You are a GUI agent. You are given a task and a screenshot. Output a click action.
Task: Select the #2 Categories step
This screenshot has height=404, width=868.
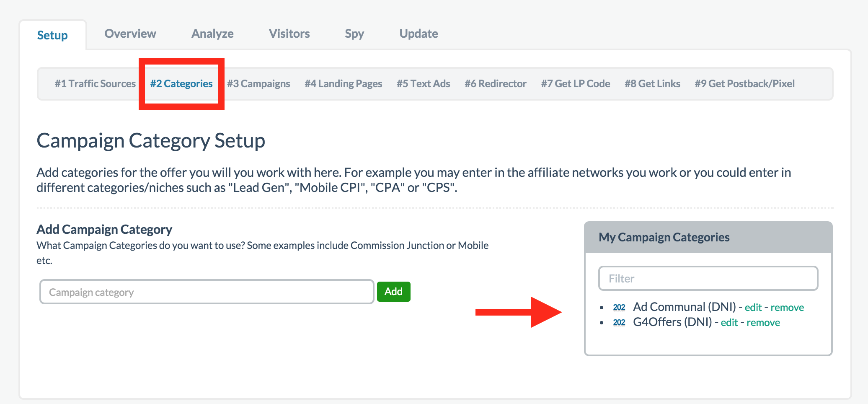(x=181, y=83)
